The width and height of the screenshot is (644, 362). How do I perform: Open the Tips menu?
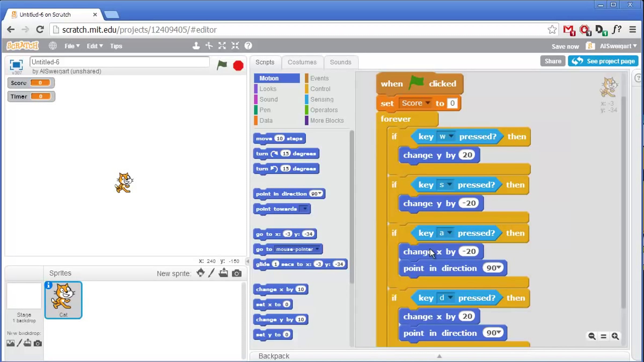[116, 46]
